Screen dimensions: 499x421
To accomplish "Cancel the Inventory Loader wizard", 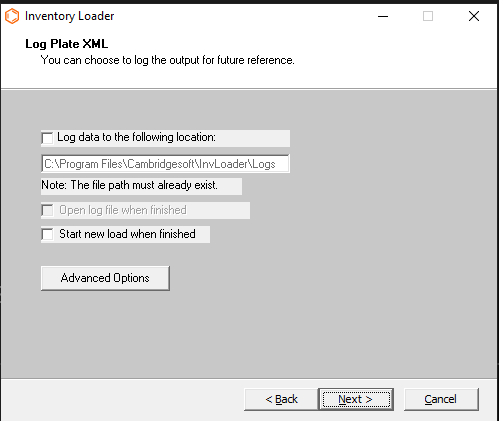I will (x=441, y=399).
